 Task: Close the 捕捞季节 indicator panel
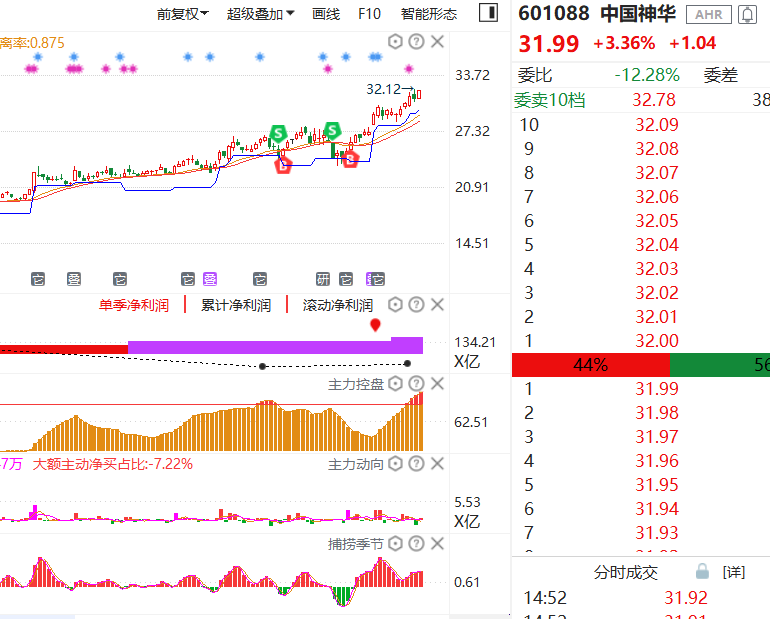(438, 544)
